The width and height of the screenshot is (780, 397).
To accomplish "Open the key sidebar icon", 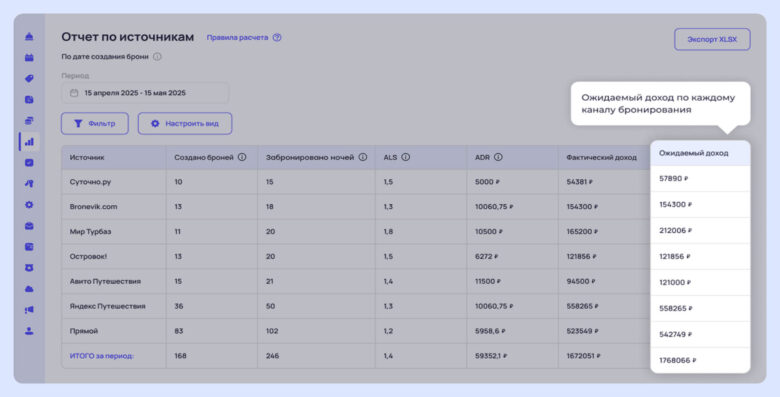I will click(29, 184).
